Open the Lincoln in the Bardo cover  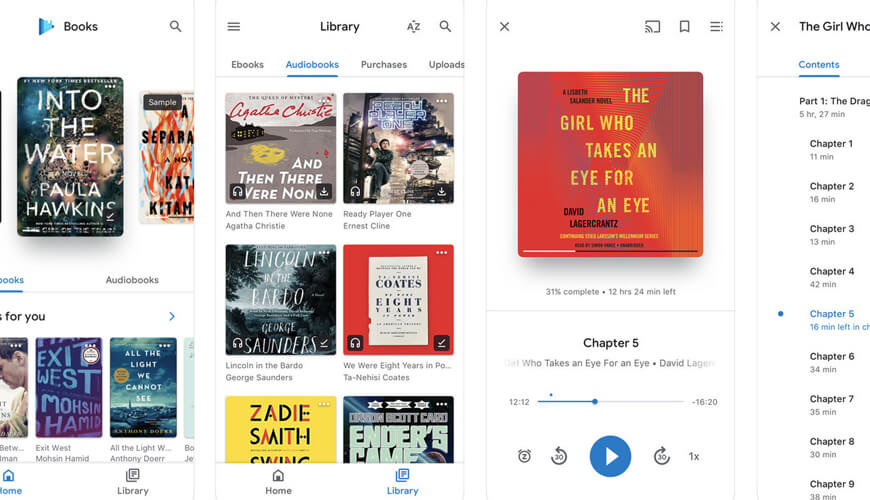tap(281, 300)
